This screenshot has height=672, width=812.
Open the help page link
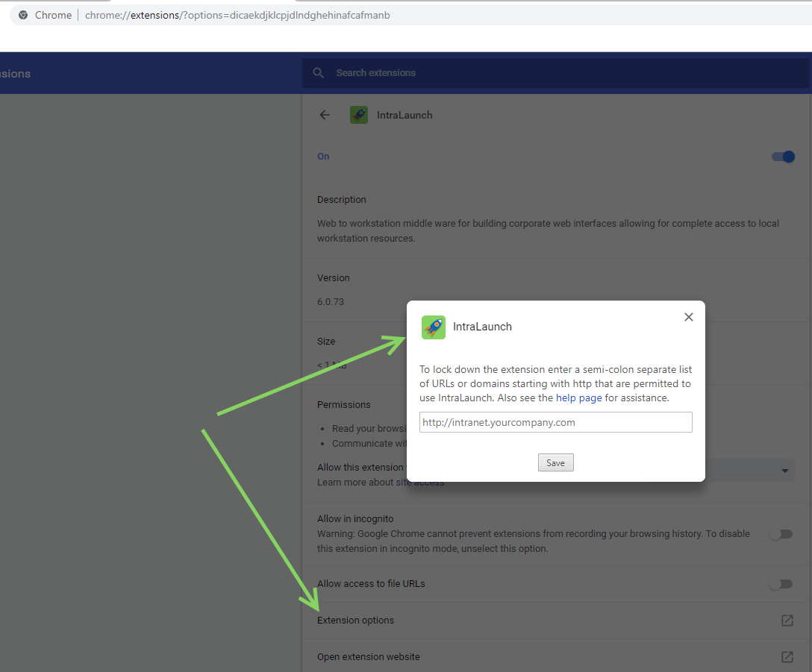(x=579, y=398)
